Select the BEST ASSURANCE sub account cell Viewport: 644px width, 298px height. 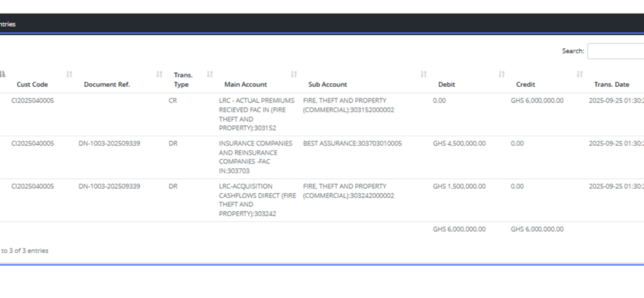[352, 144]
